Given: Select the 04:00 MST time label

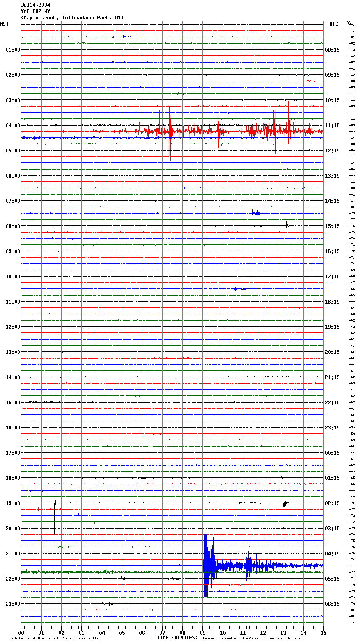Looking at the screenshot, I should (x=13, y=126).
